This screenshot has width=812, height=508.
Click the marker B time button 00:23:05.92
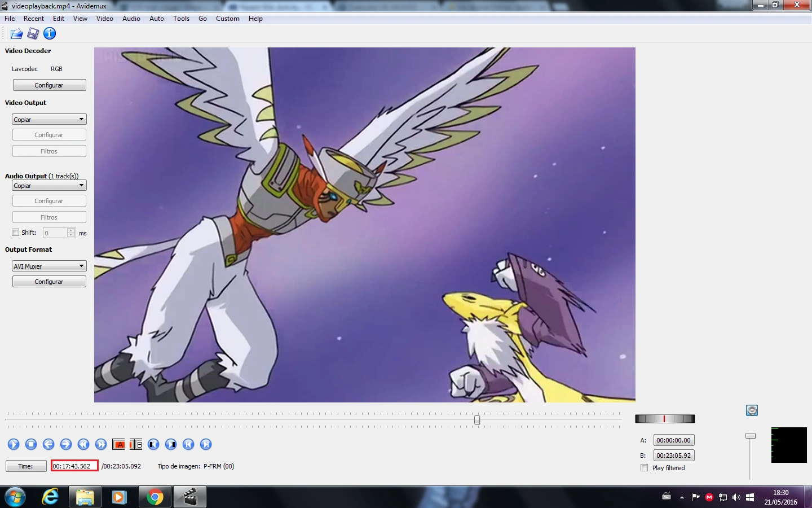pyautogui.click(x=673, y=456)
